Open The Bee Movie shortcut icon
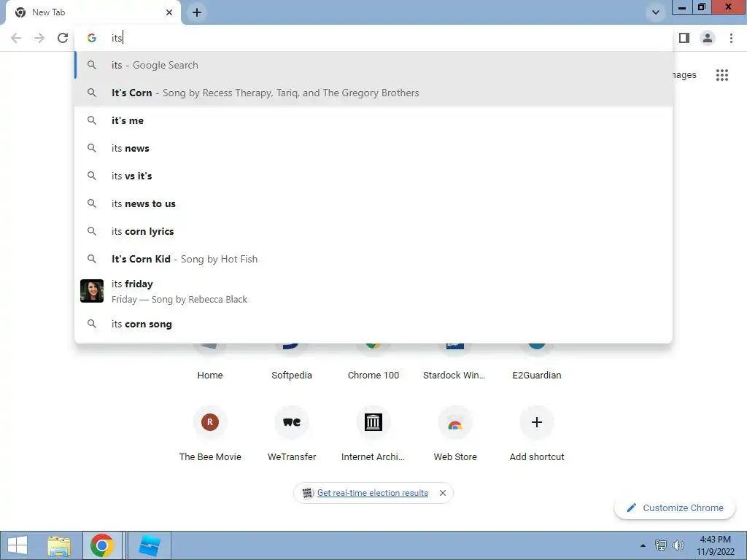The width and height of the screenshot is (747, 560). tap(210, 422)
